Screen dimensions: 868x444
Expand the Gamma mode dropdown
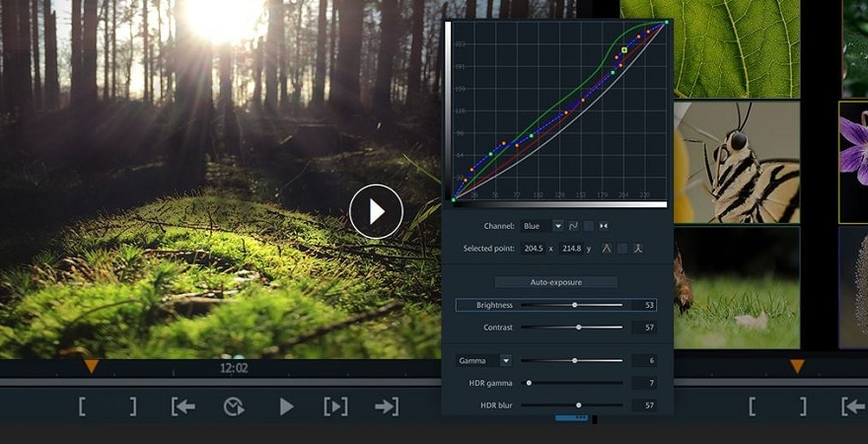[506, 360]
